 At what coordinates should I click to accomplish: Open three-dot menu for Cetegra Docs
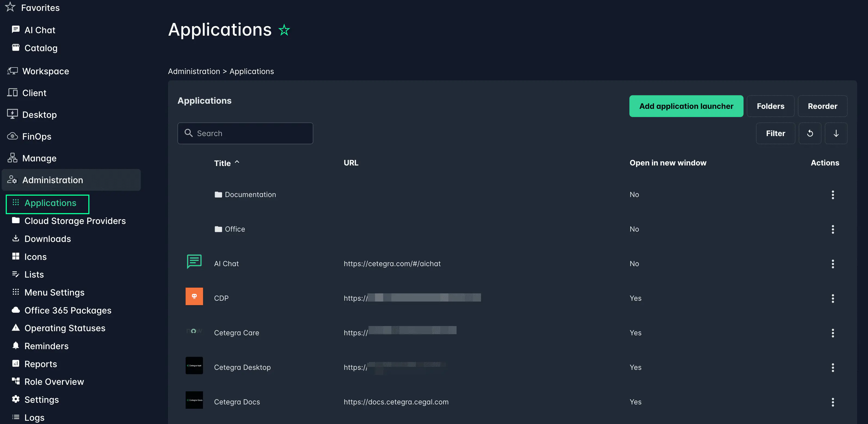[832, 402]
